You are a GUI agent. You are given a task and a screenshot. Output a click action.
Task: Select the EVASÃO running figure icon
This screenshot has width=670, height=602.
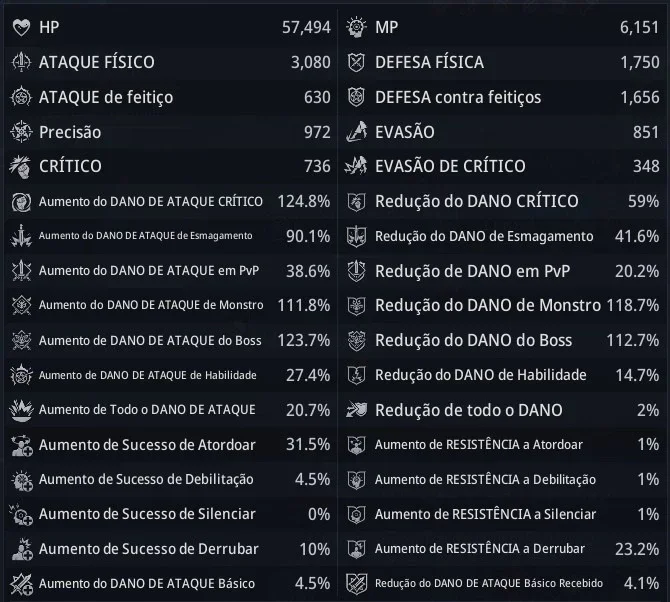[356, 132]
